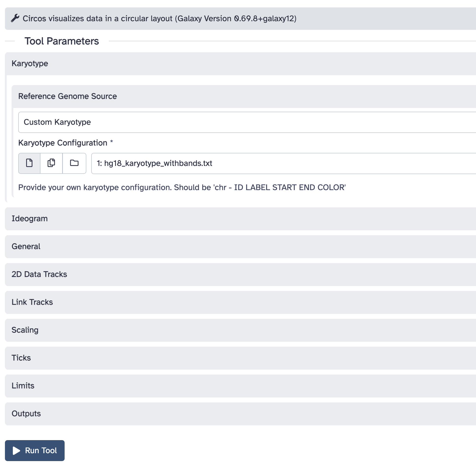Click the Circos tool title bar
This screenshot has width=476, height=467.
pyautogui.click(x=240, y=18)
